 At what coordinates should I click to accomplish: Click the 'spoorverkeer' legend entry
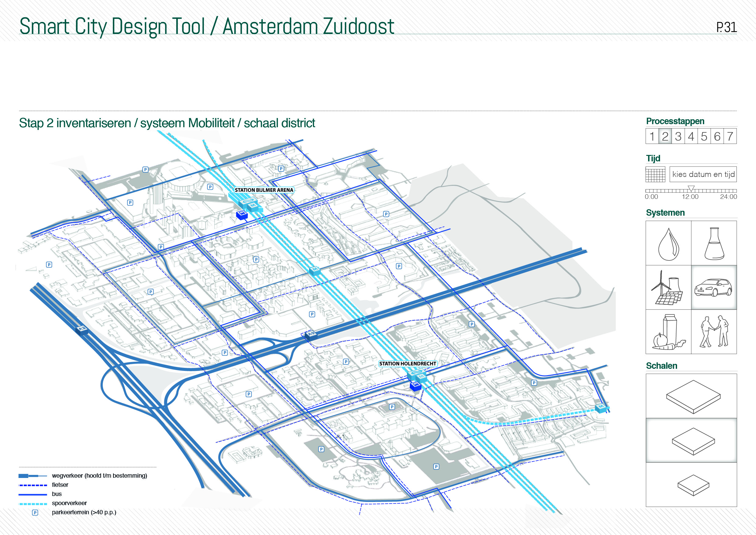[69, 503]
